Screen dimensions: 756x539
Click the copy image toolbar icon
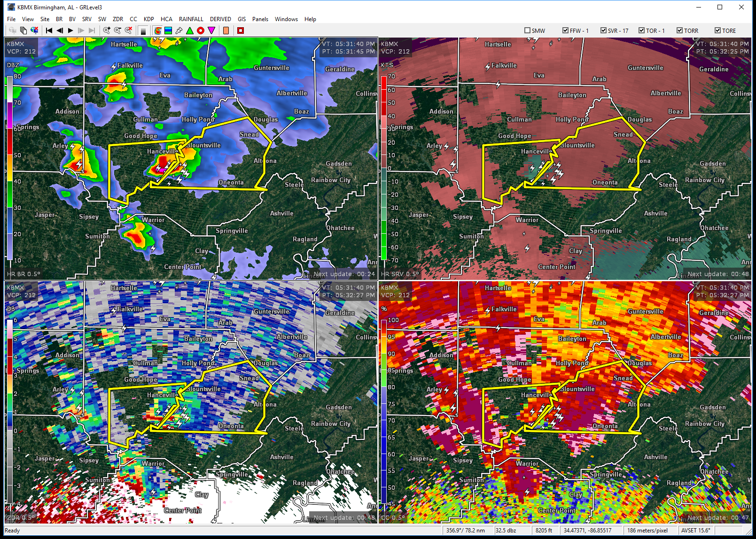[23, 31]
